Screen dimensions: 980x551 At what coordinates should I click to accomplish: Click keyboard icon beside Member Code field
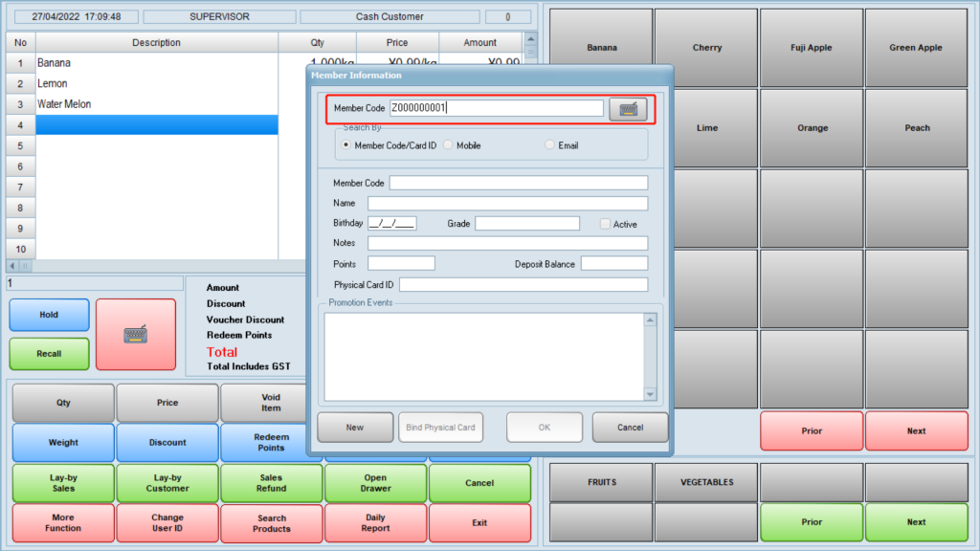[x=628, y=109]
